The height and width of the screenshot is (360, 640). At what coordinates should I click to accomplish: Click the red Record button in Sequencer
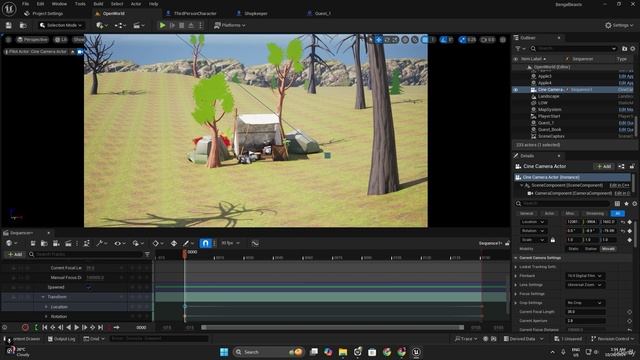(25, 327)
